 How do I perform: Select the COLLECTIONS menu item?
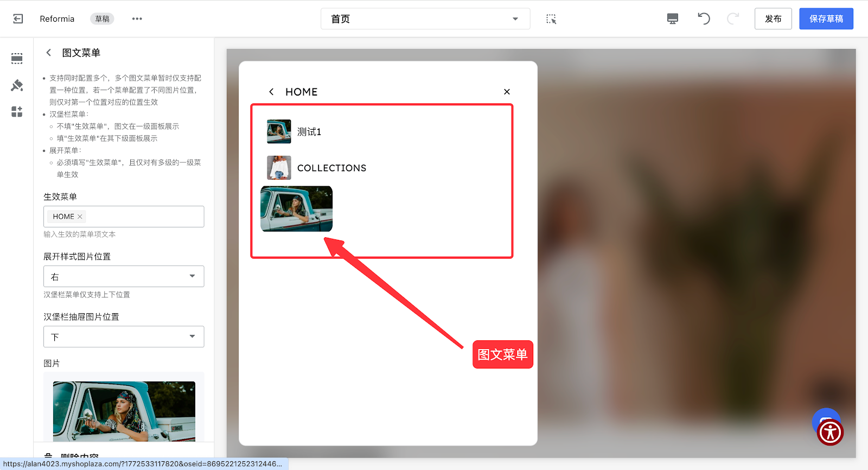[x=331, y=168]
